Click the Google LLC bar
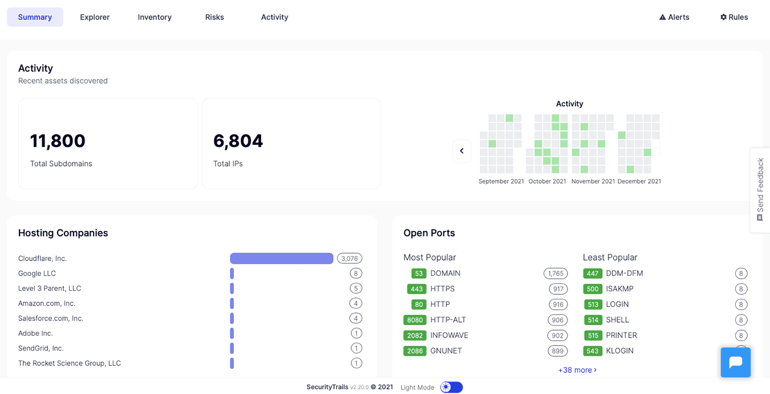 coord(232,274)
